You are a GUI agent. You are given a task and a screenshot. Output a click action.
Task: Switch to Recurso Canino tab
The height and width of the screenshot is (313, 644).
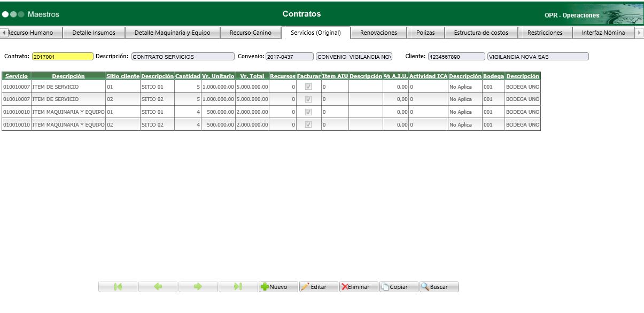(x=251, y=33)
